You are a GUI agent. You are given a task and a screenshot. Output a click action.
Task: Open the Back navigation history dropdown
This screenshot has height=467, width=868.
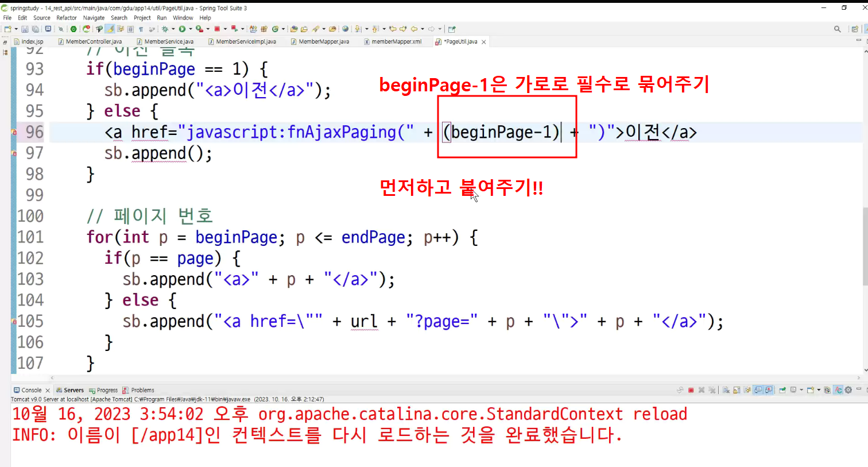(x=422, y=29)
